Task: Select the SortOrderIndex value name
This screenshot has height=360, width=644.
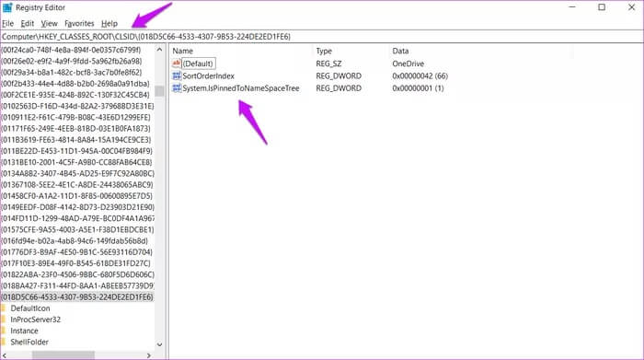Action: [208, 76]
